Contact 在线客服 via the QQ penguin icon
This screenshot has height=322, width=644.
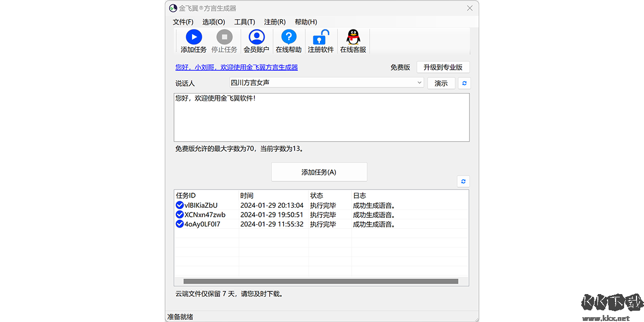(x=353, y=37)
